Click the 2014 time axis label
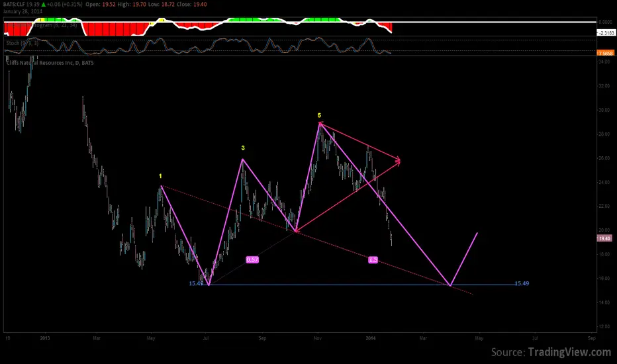 371,338
